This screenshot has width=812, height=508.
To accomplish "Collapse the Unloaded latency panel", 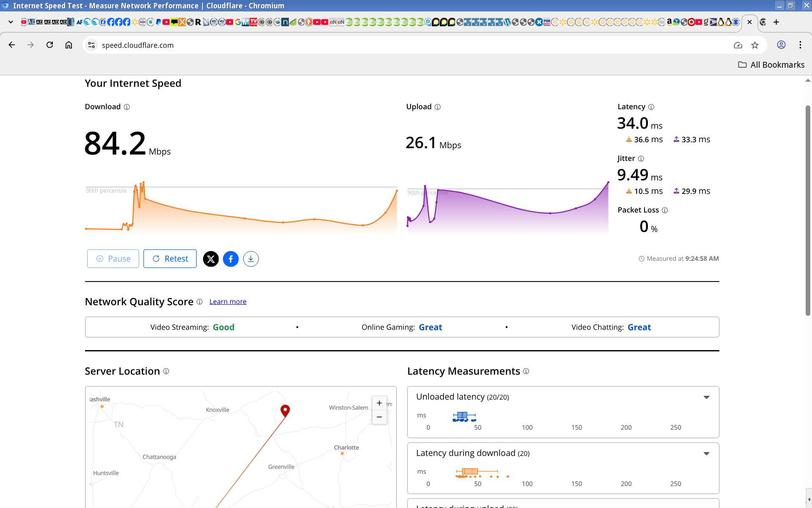I will click(x=706, y=397).
